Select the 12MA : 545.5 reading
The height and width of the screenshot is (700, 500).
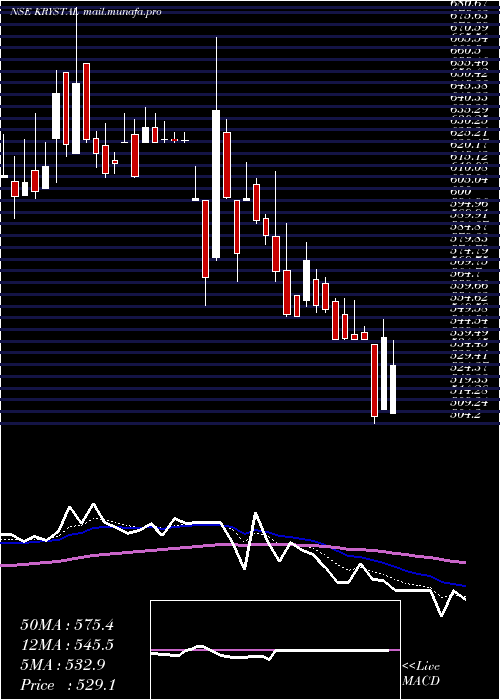click(67, 645)
